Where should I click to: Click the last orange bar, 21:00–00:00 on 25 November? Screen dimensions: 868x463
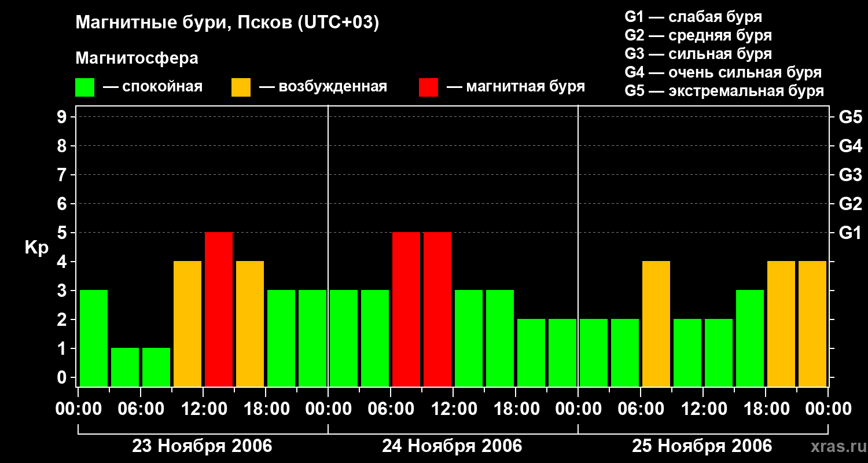point(812,324)
